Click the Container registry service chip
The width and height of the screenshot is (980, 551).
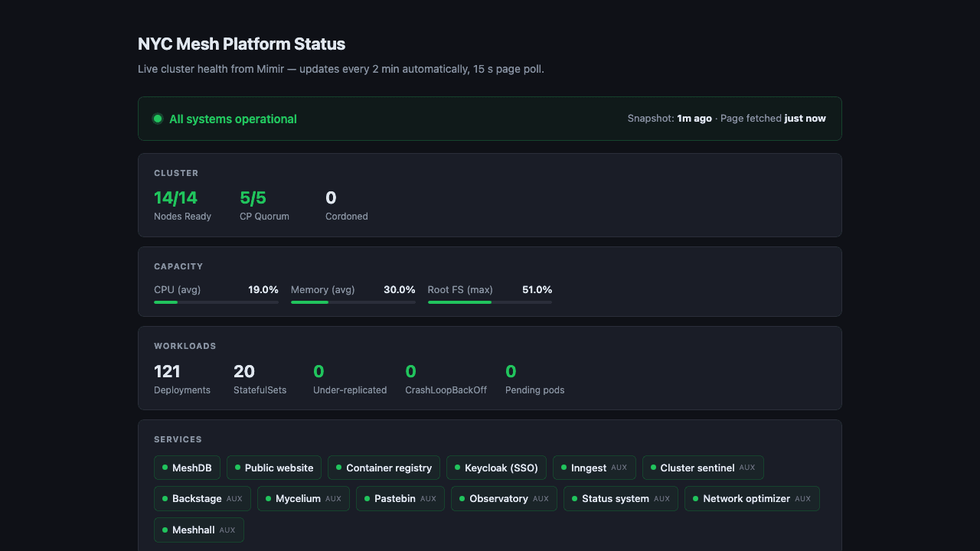[384, 468]
